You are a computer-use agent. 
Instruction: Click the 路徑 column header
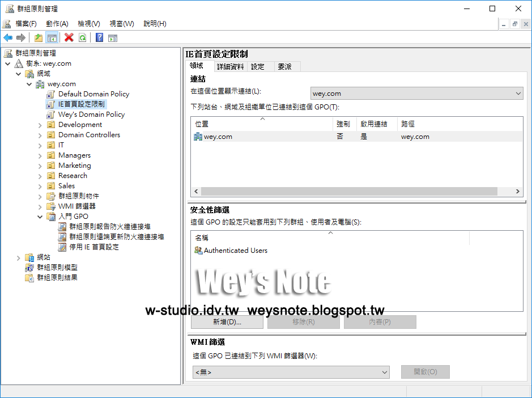(x=459, y=124)
